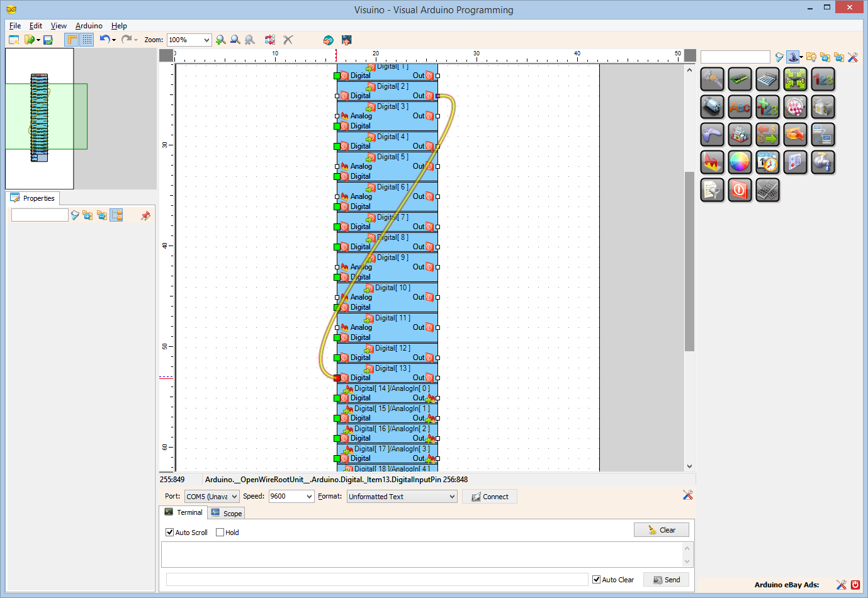Open the currency Converters component category
The image size is (868, 598).
point(767,135)
